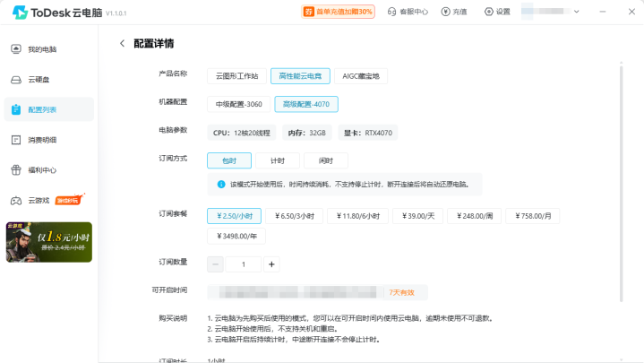Select the 高性能云电竞 product
The height and width of the screenshot is (363, 644).
click(x=300, y=76)
